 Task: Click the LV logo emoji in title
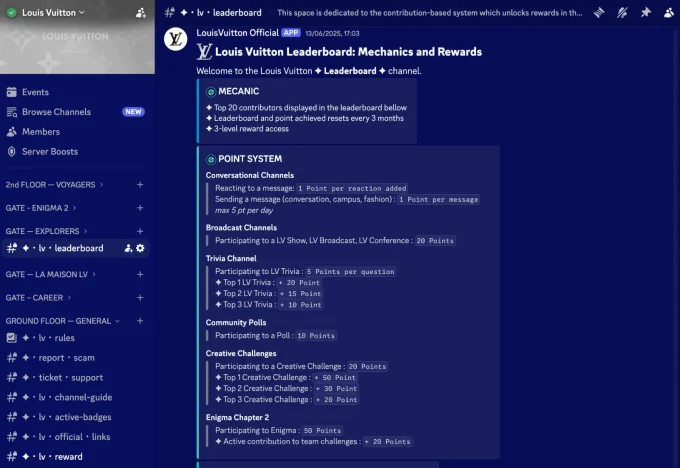204,52
